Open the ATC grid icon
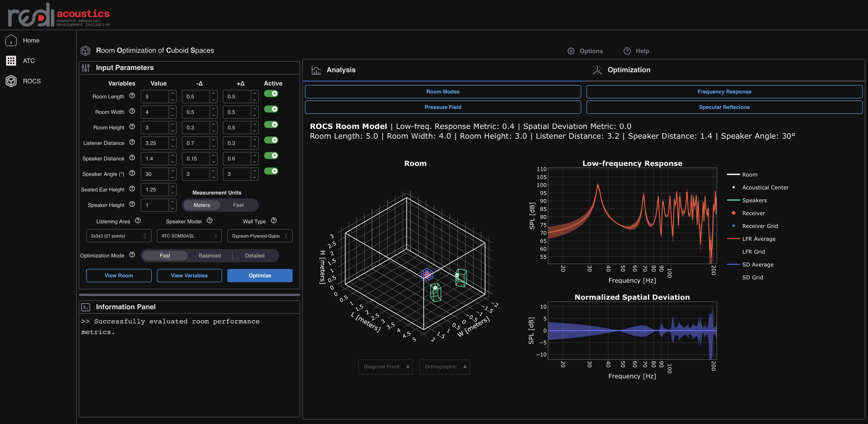 pyautogui.click(x=11, y=61)
